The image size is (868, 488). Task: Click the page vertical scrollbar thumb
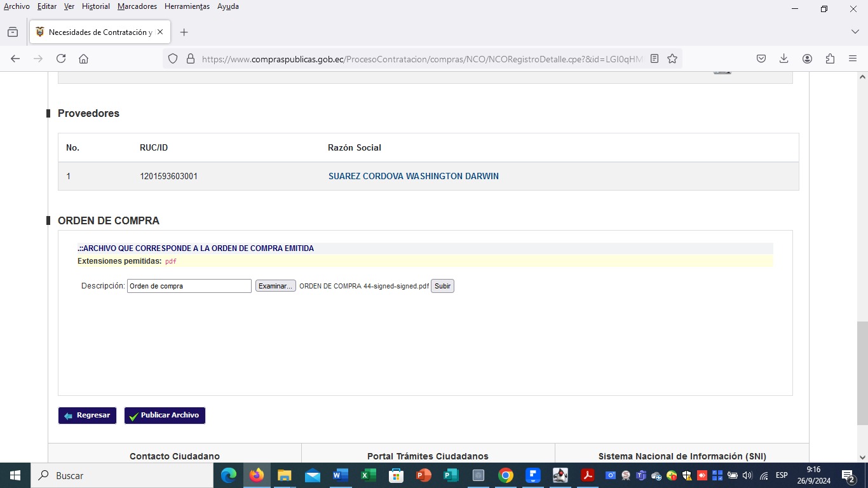(x=862, y=373)
